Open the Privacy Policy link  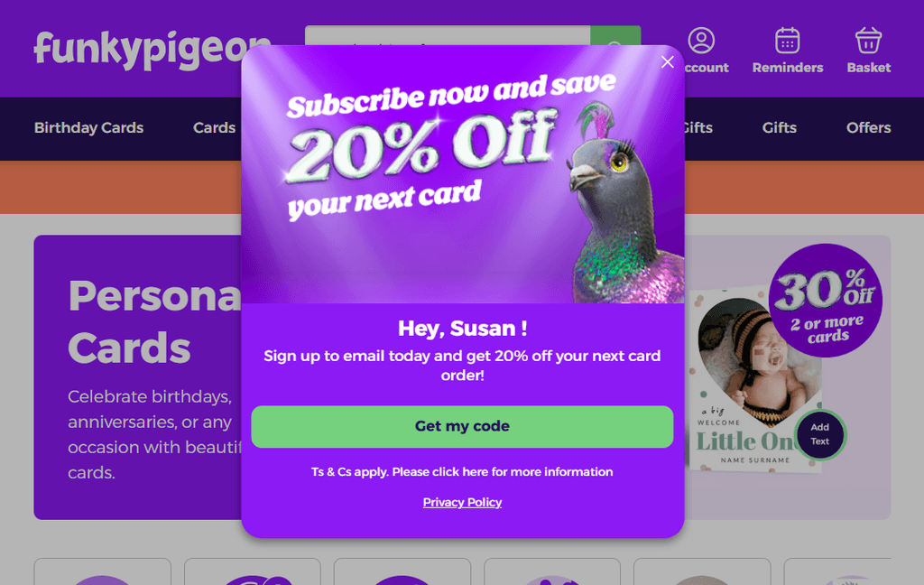[462, 503]
